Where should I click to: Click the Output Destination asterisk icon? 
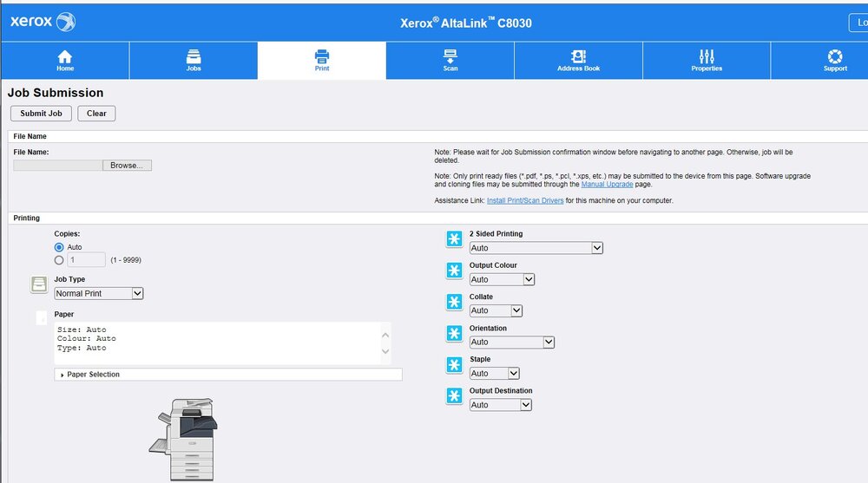(455, 396)
